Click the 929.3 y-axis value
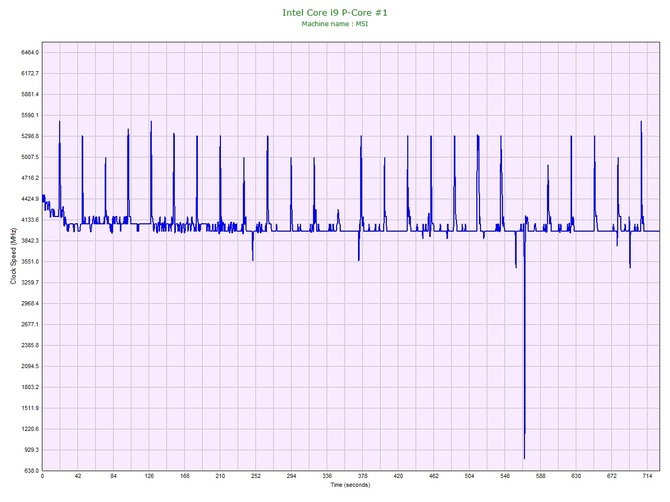This screenshot has height=502, width=670. 31,450
